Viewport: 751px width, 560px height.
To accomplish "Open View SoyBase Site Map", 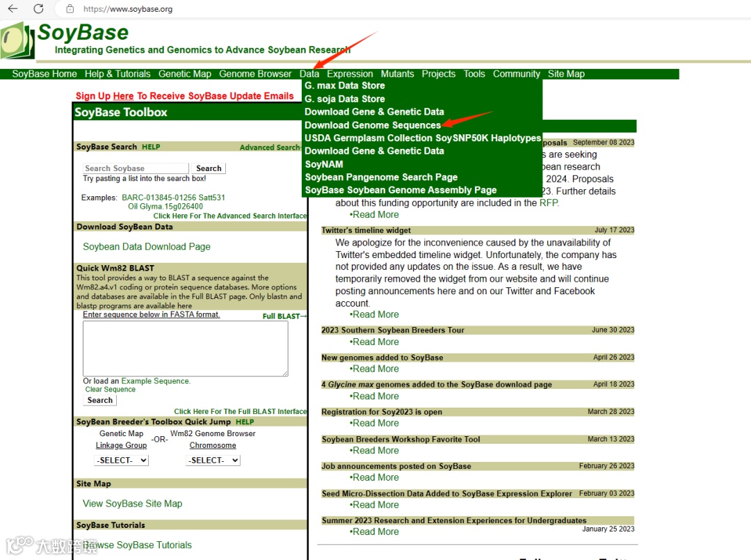I will [132, 504].
